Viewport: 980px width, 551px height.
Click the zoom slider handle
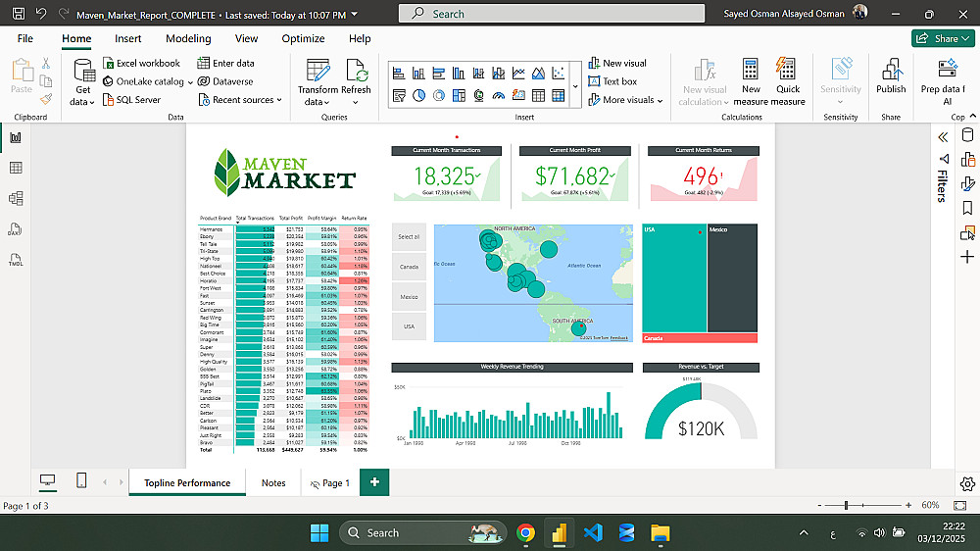point(847,505)
